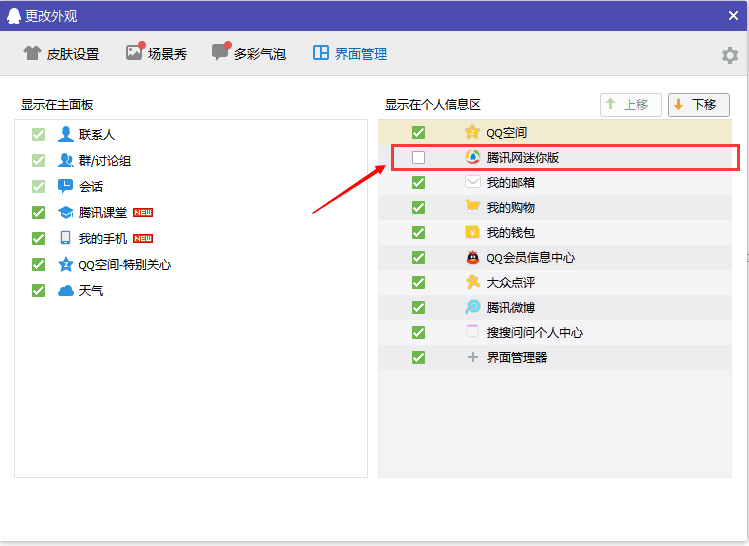Close the 更改外观 window
749x546 pixels.
point(734,16)
